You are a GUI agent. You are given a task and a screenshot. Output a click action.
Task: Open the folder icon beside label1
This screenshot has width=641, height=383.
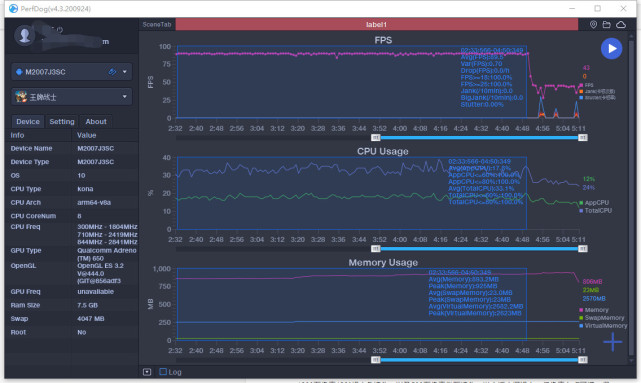[x=607, y=25]
